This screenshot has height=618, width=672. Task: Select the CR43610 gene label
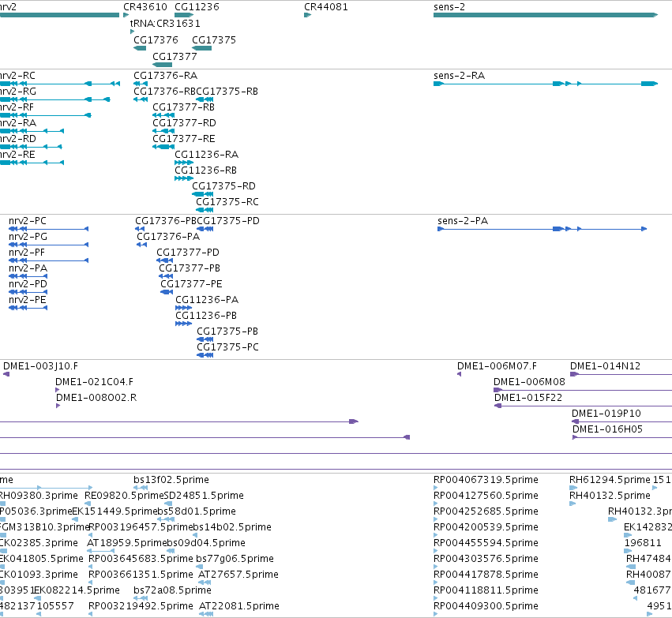tap(145, 7)
